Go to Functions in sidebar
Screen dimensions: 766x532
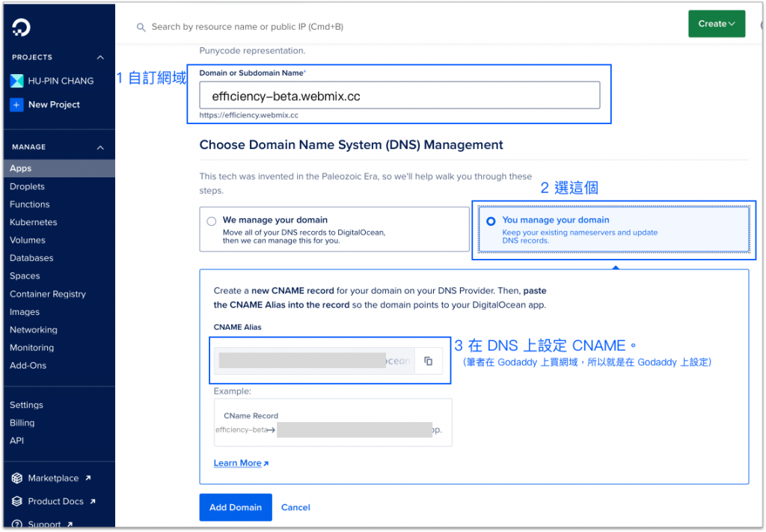(x=29, y=204)
